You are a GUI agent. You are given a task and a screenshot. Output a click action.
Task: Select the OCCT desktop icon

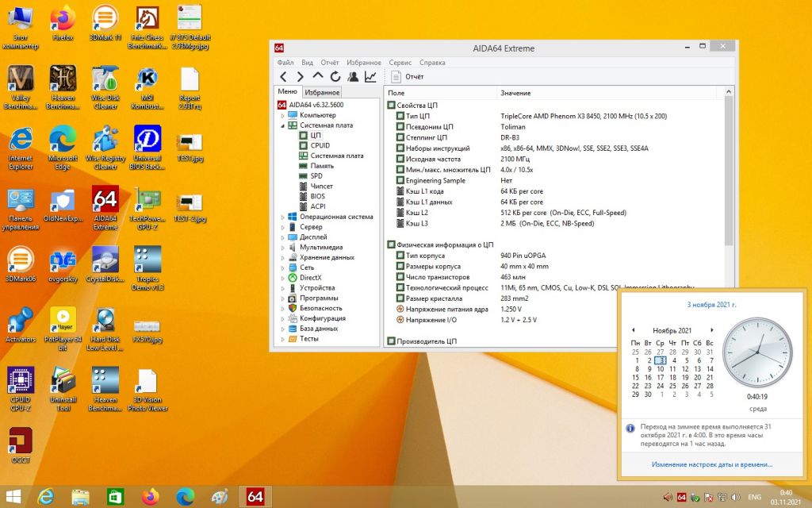coord(20,445)
